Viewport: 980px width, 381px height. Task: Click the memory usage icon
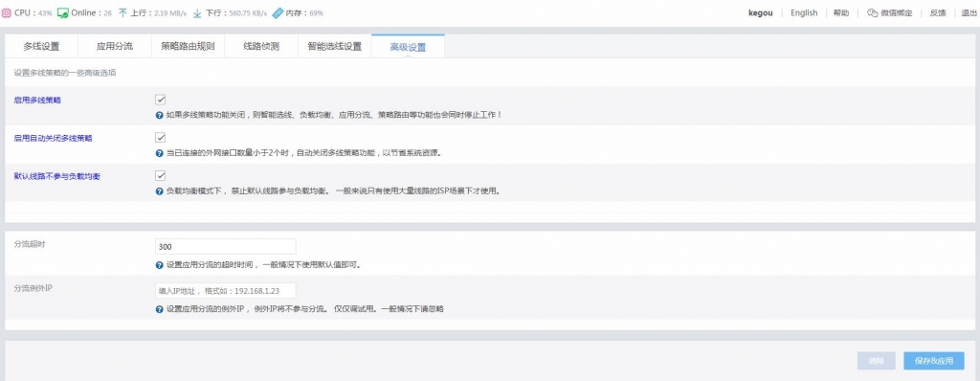pos(278,12)
